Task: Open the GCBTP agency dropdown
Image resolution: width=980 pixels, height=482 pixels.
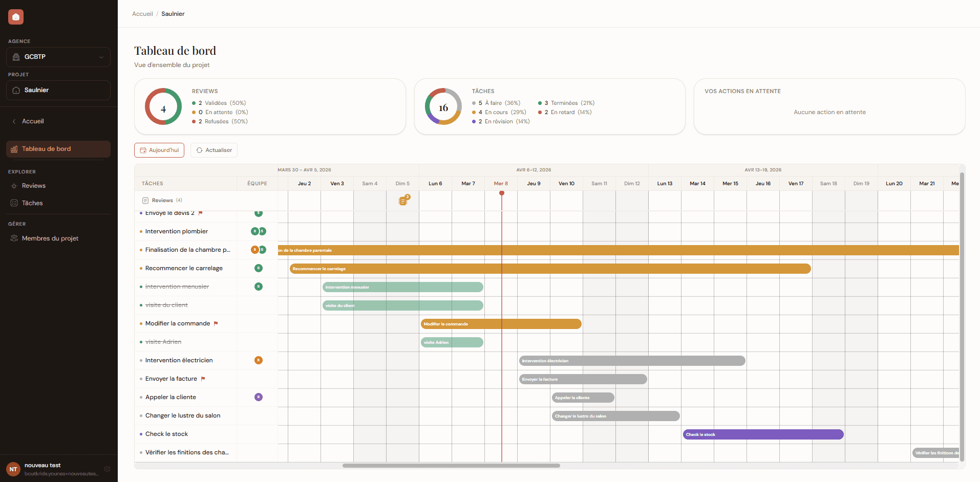Action: tap(58, 57)
